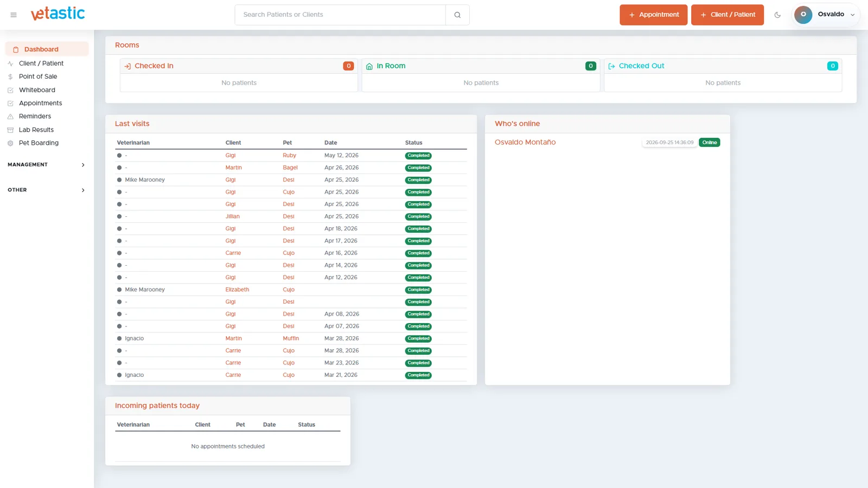This screenshot has width=868, height=488.
Task: Open pet Ruby from May 12 visit
Action: (x=289, y=156)
